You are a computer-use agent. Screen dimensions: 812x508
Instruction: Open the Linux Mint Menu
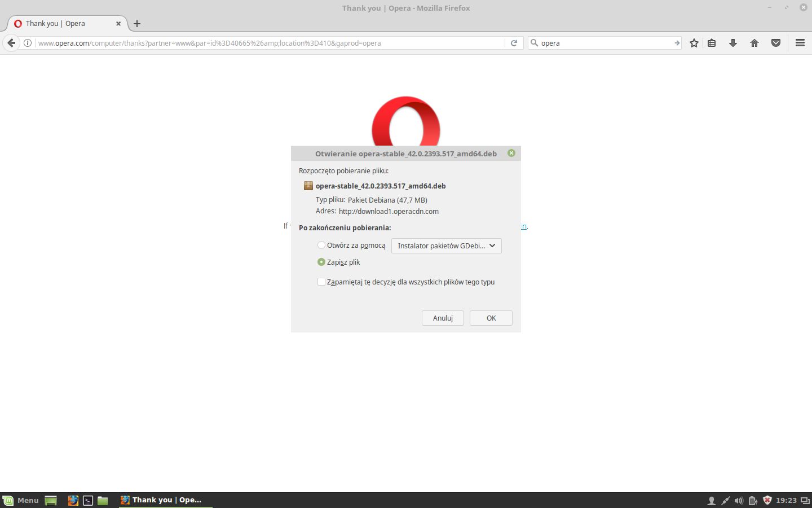[21, 500]
